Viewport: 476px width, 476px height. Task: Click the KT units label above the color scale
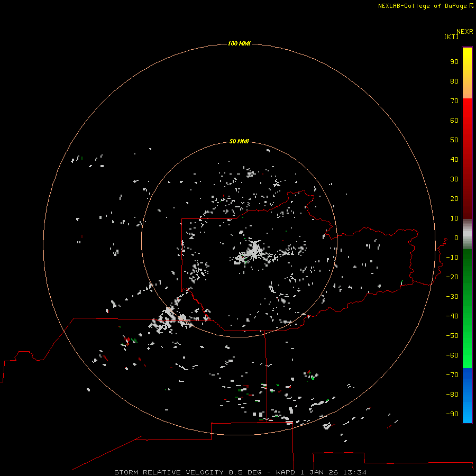[451, 36]
